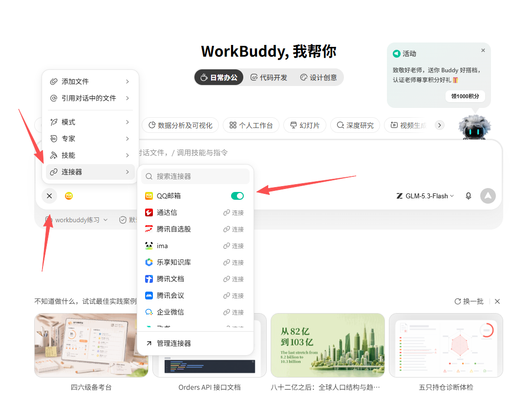This screenshot has height=402, width=532.
Task: Expand 引用对话中的文件 submenu chevron
Action: coord(128,98)
